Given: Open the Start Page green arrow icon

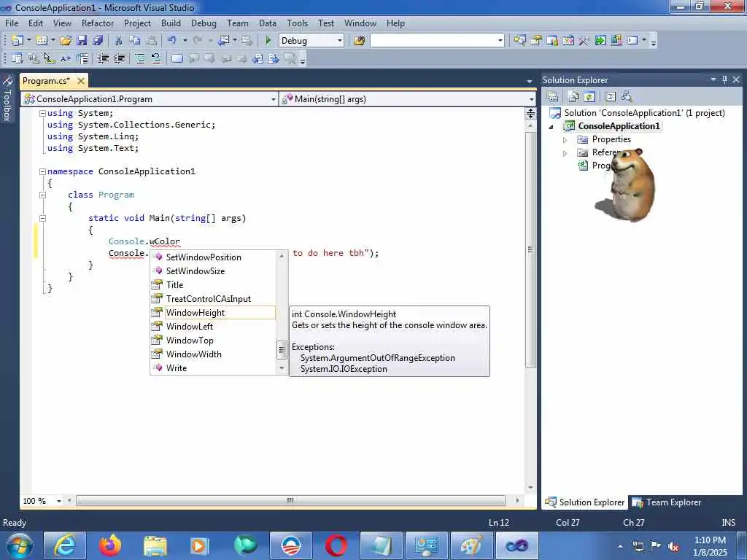Looking at the screenshot, I should [600, 41].
